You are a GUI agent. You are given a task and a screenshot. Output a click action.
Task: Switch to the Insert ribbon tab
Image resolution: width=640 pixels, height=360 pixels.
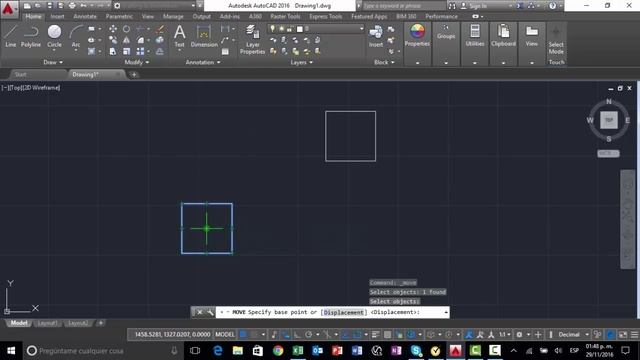tap(58, 16)
